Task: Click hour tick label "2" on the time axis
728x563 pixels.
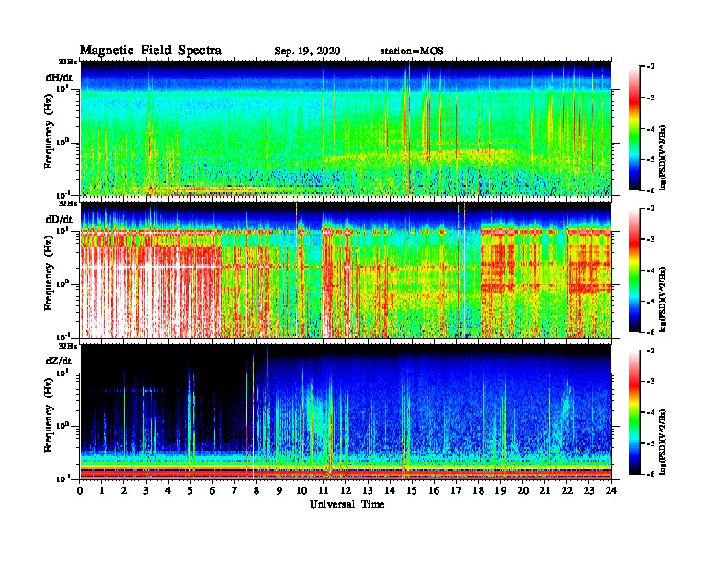Action: pos(124,491)
